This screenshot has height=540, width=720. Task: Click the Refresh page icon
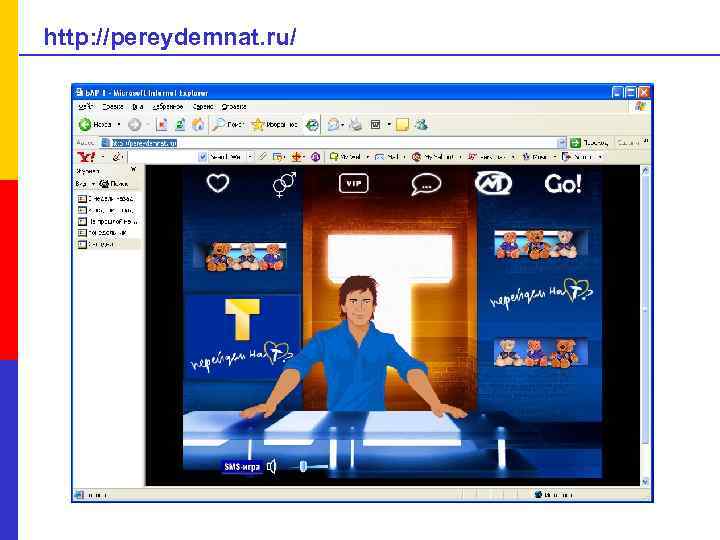[180, 124]
